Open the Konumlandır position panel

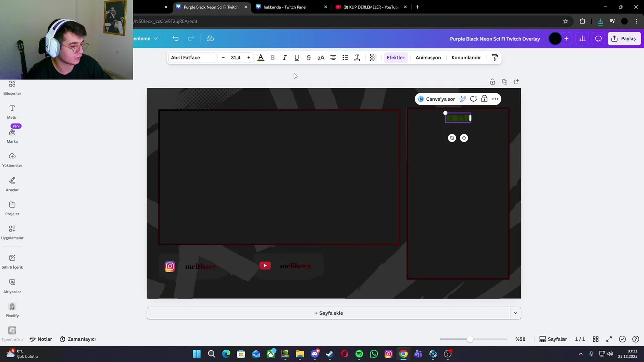pyautogui.click(x=466, y=58)
